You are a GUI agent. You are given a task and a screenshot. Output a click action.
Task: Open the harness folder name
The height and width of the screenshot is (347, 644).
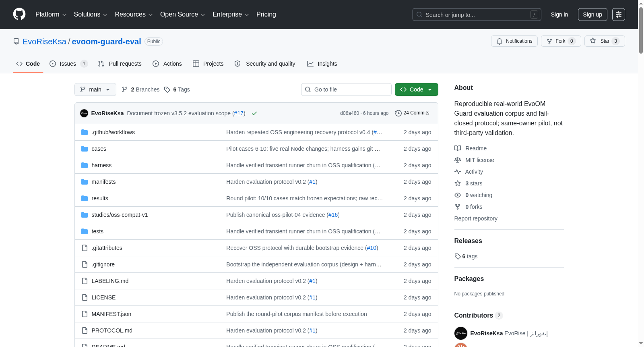pyautogui.click(x=101, y=165)
